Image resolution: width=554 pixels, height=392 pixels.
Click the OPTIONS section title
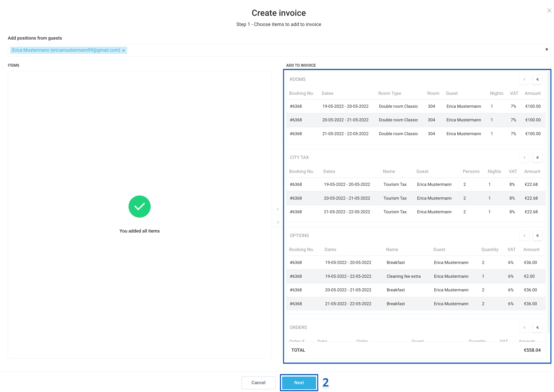tap(299, 236)
